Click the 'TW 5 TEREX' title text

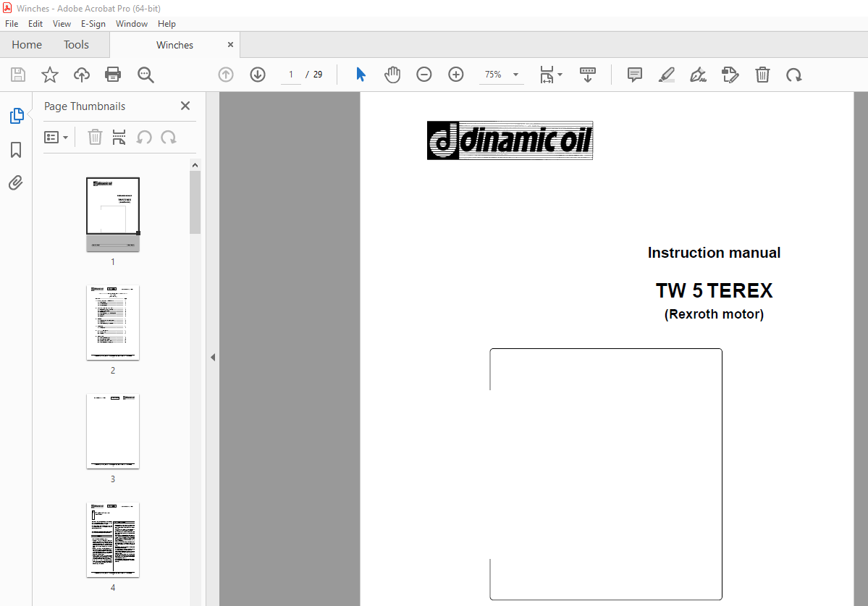714,290
